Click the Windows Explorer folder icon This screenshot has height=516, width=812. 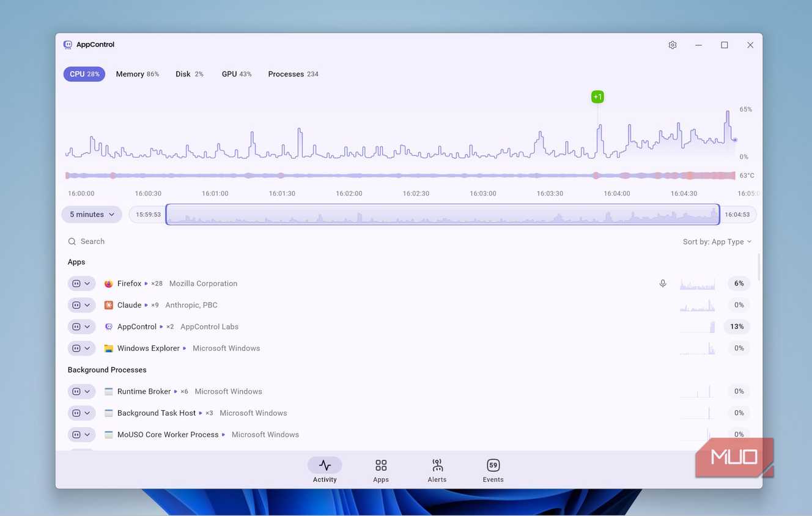click(109, 348)
